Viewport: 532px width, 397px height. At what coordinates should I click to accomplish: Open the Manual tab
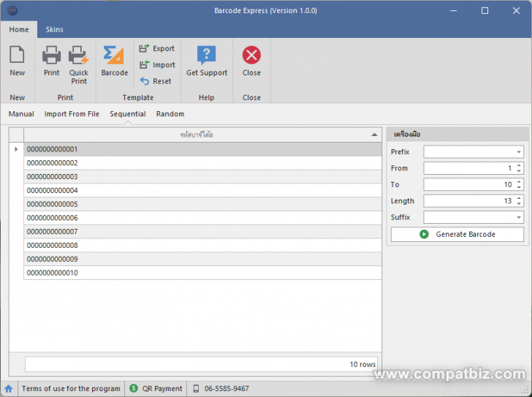coord(21,114)
